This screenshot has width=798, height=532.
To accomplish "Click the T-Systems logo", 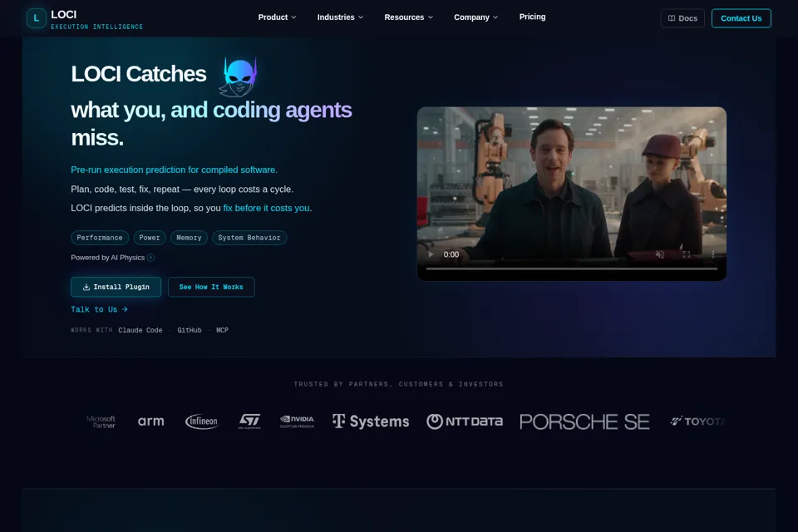I will pos(371,421).
